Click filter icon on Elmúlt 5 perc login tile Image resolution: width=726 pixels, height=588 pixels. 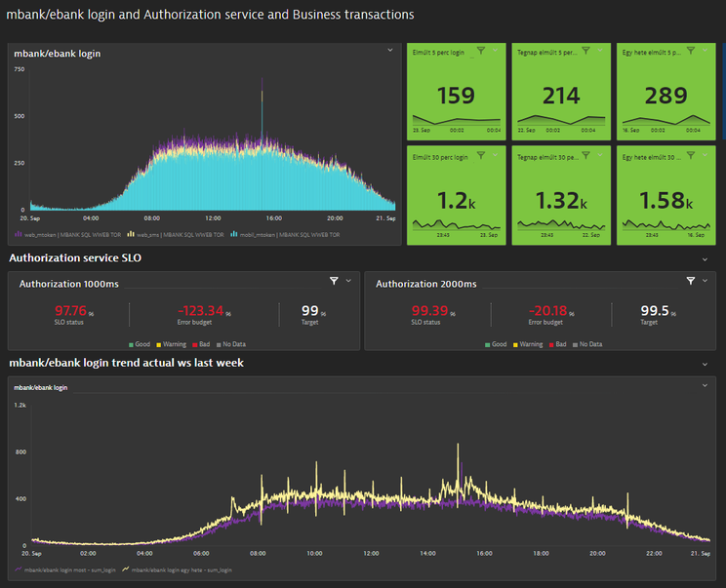tap(480, 50)
